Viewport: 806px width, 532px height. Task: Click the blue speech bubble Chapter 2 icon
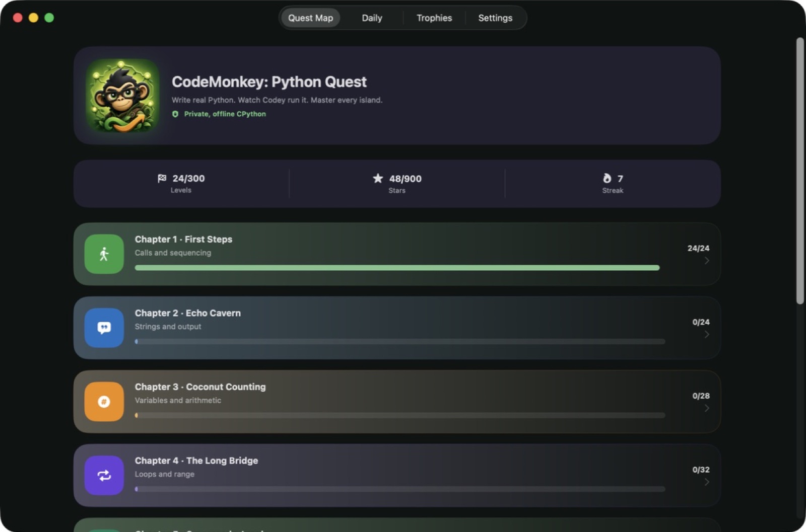click(x=104, y=328)
